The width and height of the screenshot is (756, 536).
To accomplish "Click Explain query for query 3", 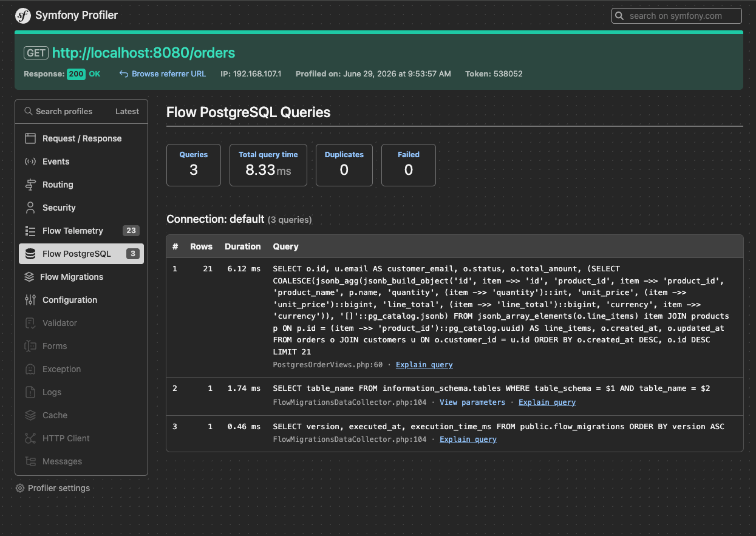I will (x=468, y=439).
